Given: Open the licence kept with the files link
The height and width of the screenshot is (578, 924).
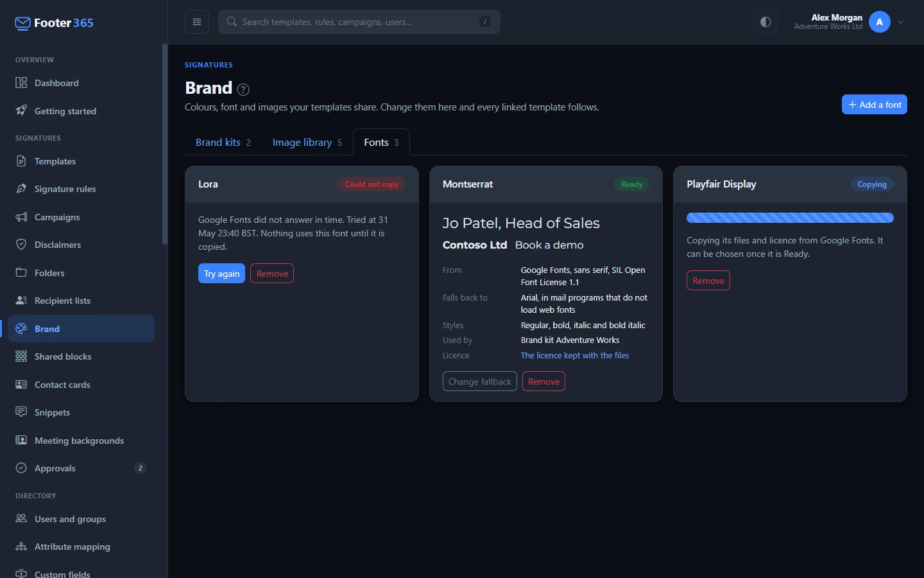Looking at the screenshot, I should pos(575,355).
